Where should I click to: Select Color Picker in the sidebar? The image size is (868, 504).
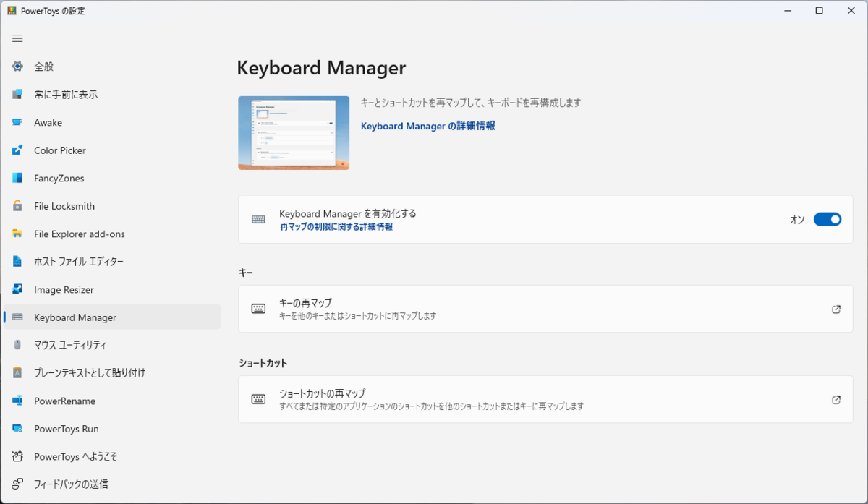(x=112, y=150)
